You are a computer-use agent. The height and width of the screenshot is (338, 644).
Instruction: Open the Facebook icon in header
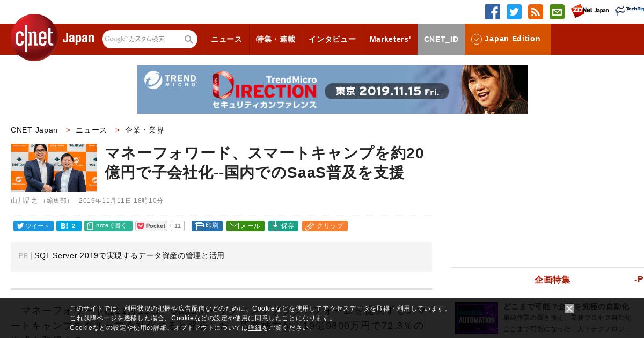(x=493, y=12)
